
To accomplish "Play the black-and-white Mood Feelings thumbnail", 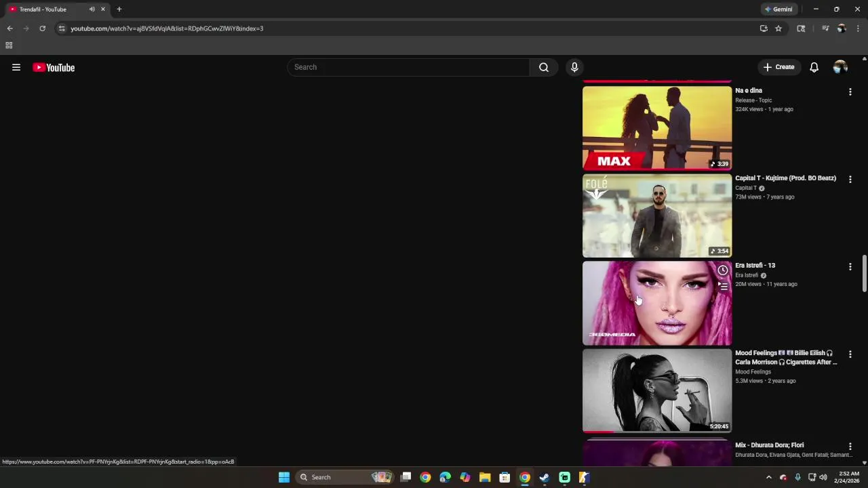I will click(657, 390).
